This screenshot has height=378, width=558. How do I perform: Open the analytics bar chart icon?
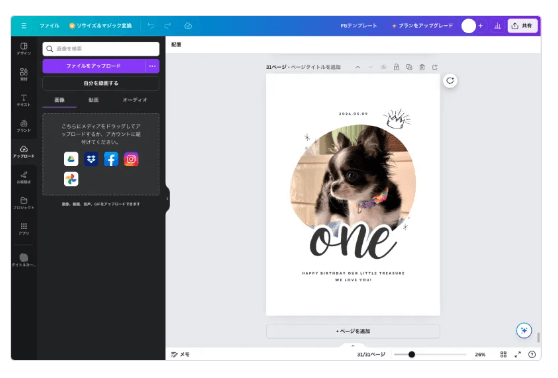(498, 26)
